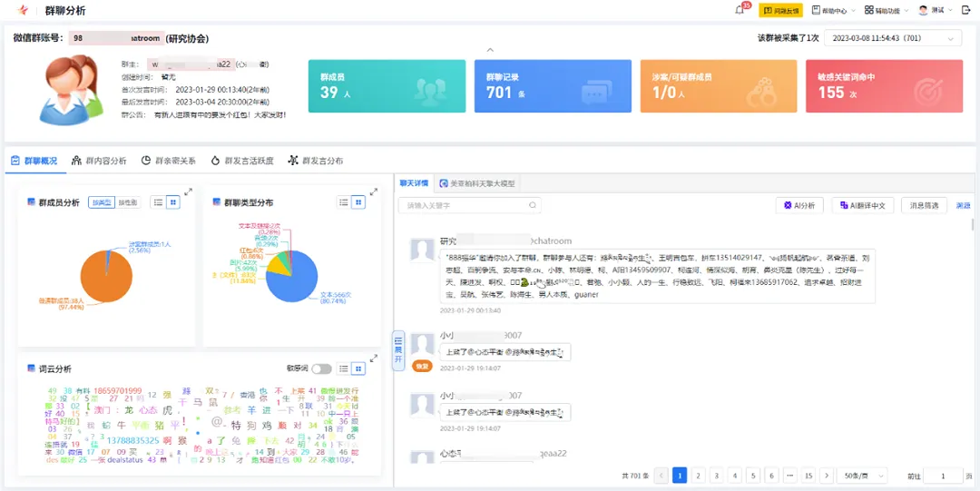Expand the 词云分析 panel to fullscreen
980x491 pixels.
pyautogui.click(x=374, y=358)
